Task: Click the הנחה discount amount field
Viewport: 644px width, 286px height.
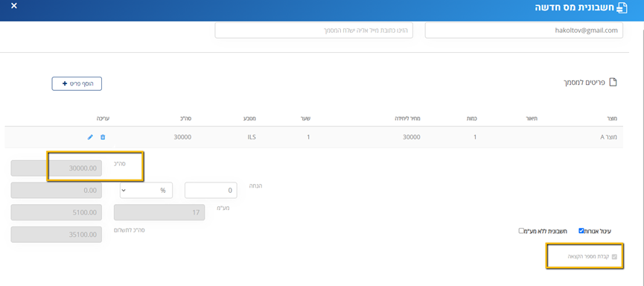Action: [211, 191]
